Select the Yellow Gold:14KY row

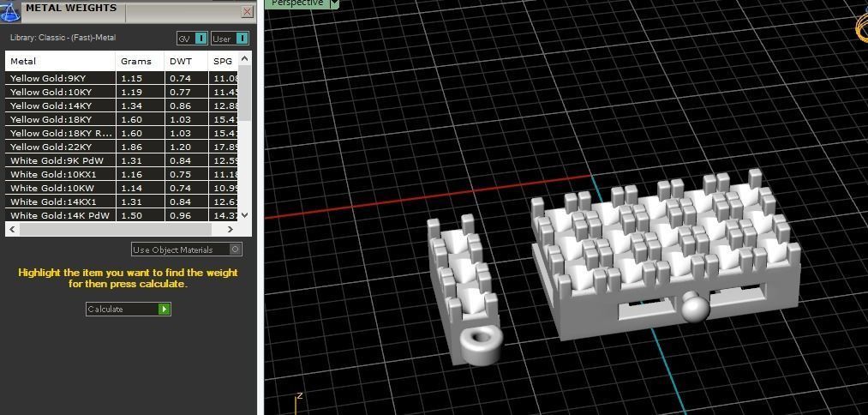click(x=122, y=105)
